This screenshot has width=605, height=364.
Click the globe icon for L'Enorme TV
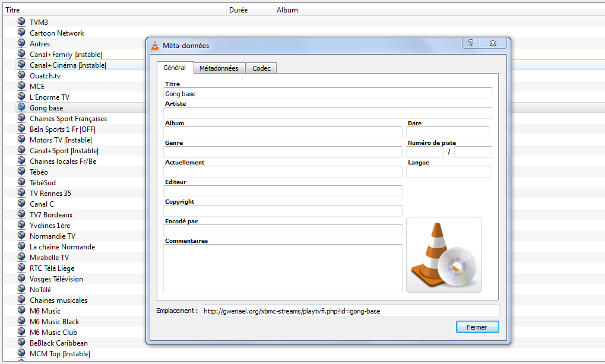(21, 97)
